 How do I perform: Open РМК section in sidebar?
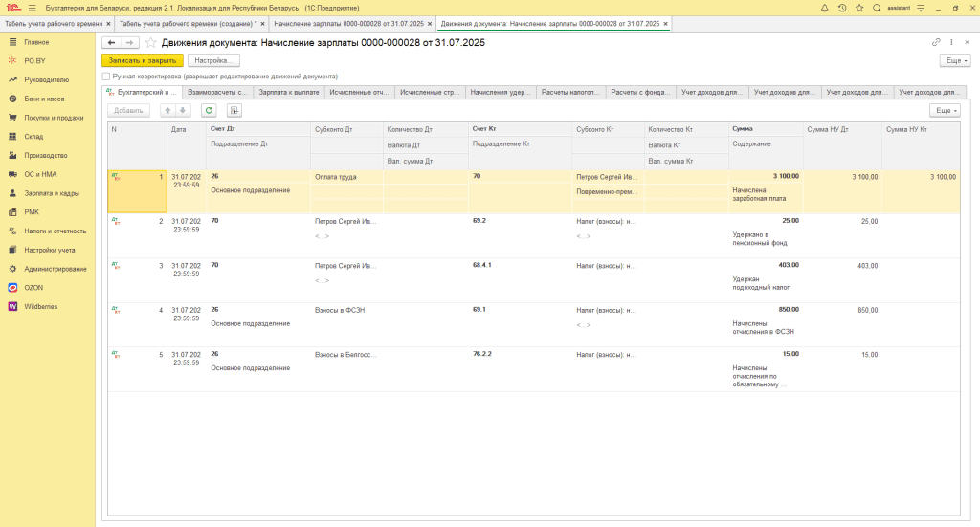pos(32,211)
